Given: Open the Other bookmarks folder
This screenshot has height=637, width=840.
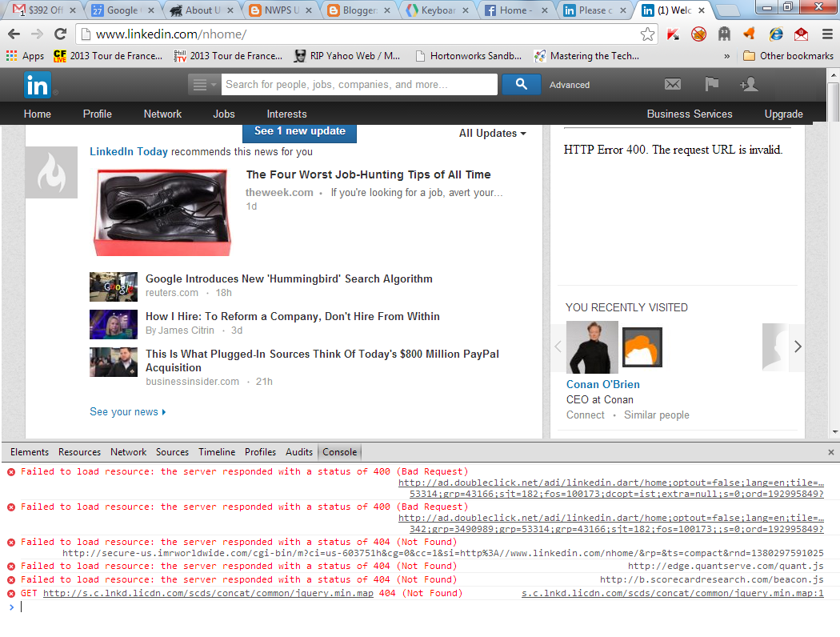Looking at the screenshot, I should tap(789, 56).
